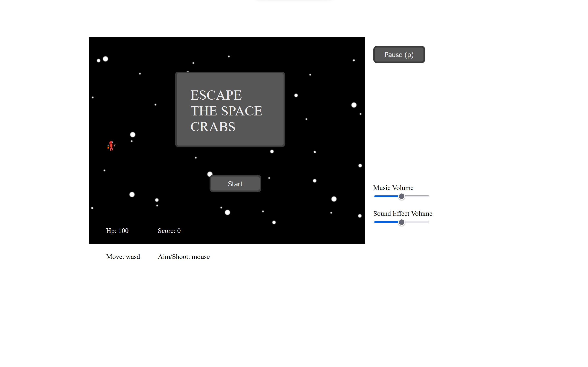Viewport: 588px width, 367px height.
Task: Click the Pause (p) button
Action: point(399,55)
